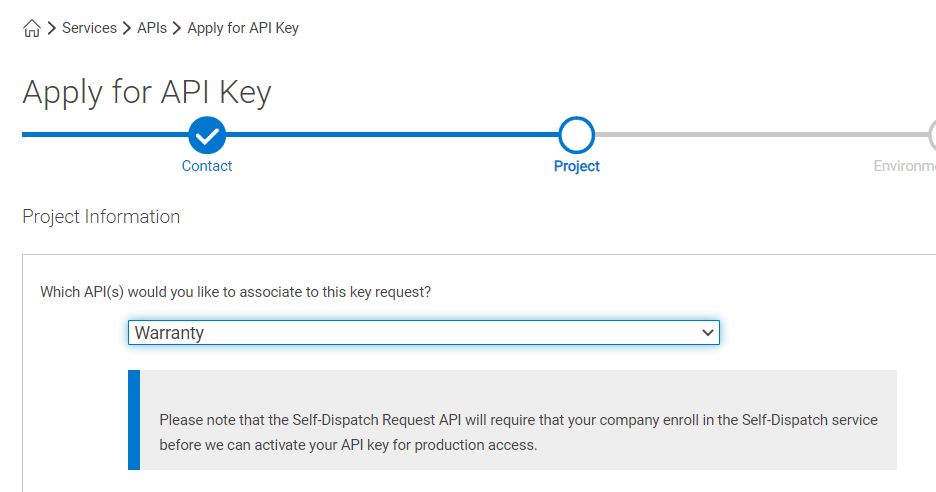The height and width of the screenshot is (492, 936).
Task: Click the completed Contact step checkmark circle
Action: (x=207, y=135)
